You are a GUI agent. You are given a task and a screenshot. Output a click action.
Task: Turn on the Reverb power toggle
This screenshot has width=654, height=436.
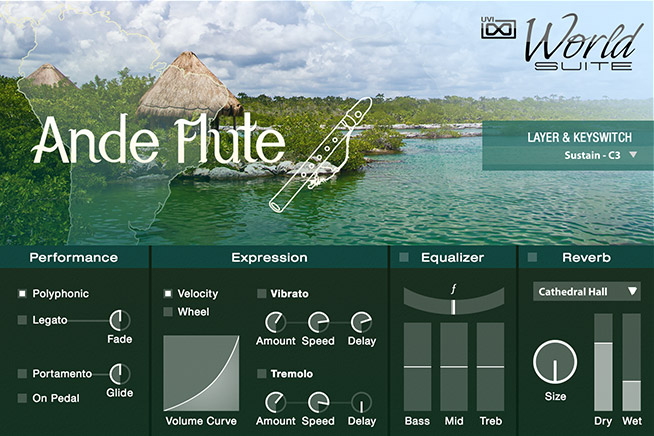(532, 257)
